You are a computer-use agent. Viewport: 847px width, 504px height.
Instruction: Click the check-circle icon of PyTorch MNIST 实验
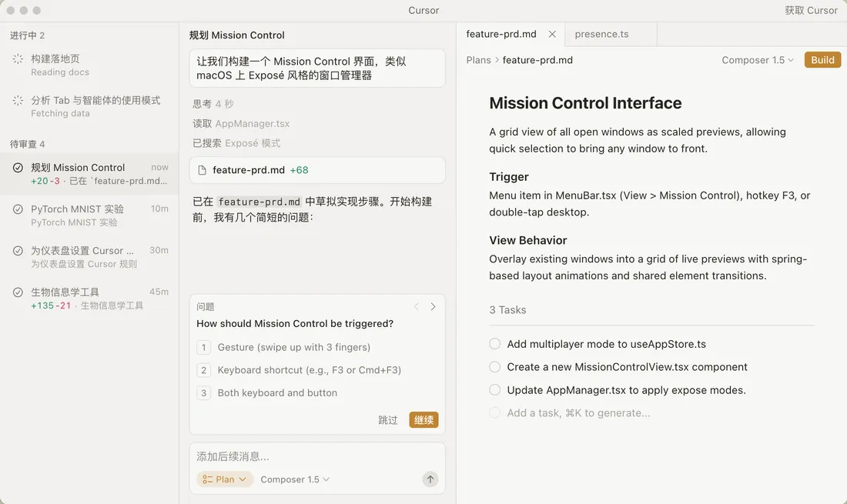pos(18,209)
